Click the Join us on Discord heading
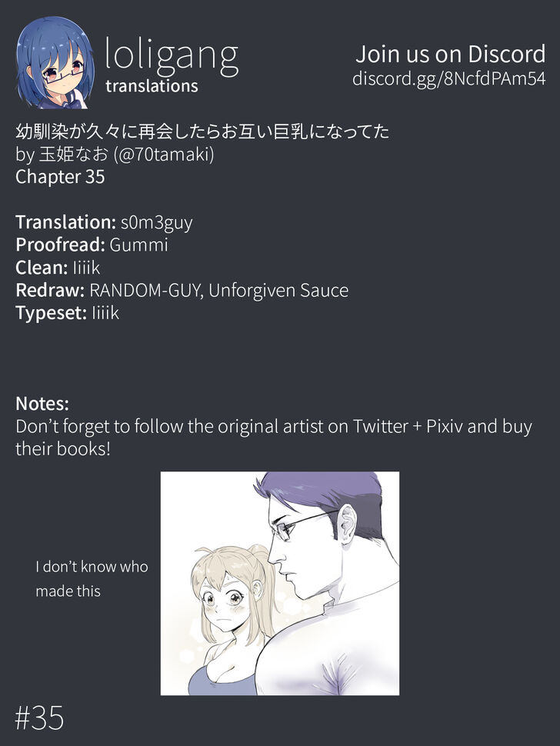The image size is (560, 746). pos(450,54)
